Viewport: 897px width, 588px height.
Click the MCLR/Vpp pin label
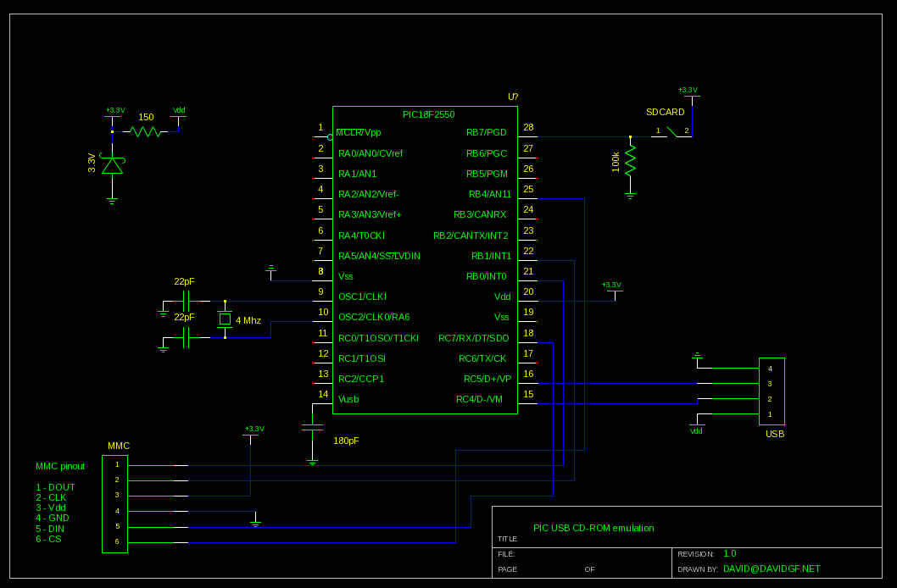click(359, 132)
